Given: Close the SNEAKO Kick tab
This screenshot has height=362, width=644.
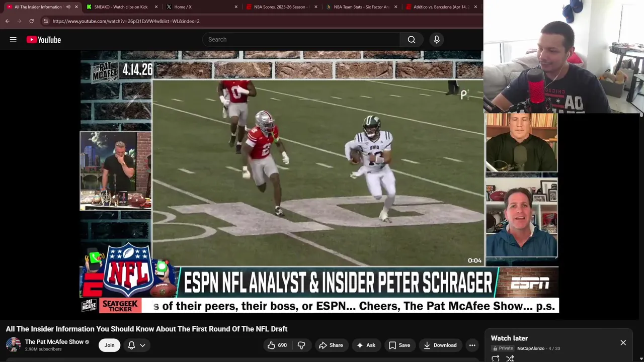Looking at the screenshot, I should click(156, 7).
